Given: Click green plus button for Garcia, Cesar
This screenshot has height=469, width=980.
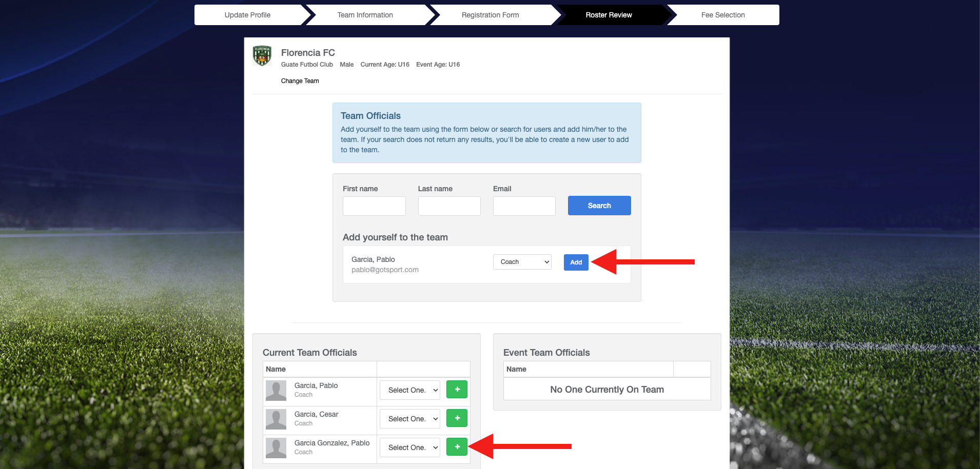Looking at the screenshot, I should coord(457,418).
